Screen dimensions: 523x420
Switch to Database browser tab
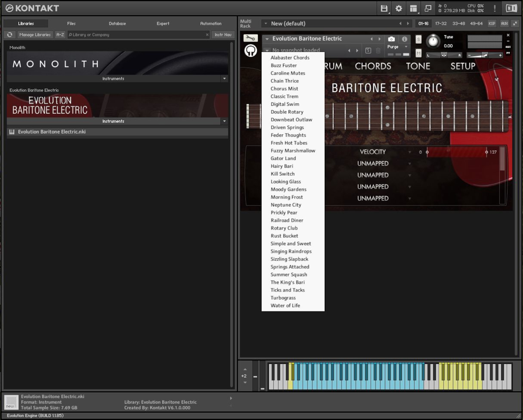pos(117,24)
